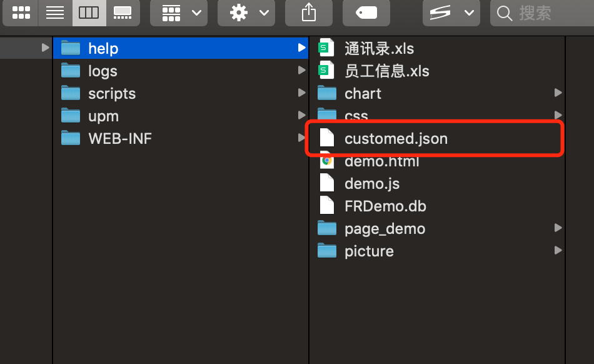The image size is (594, 364).
Task: Select the FRDemo.db file
Action: [x=385, y=206]
